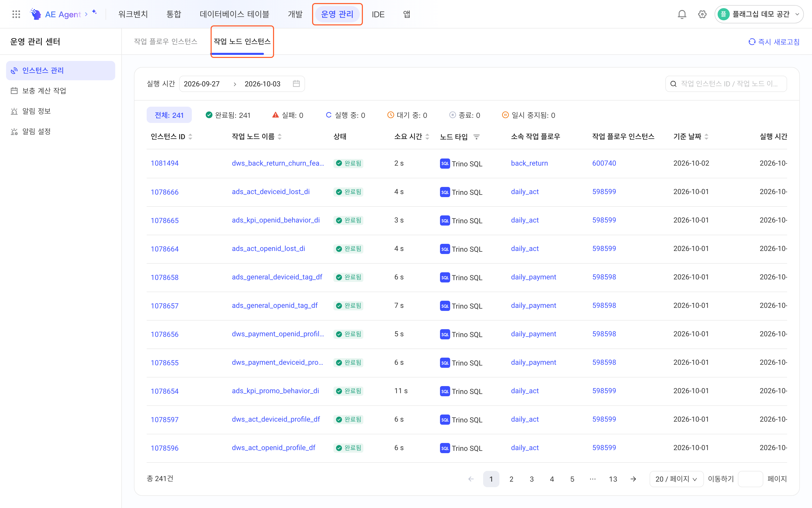Go to page 3
This screenshot has width=812, height=508.
(532, 479)
